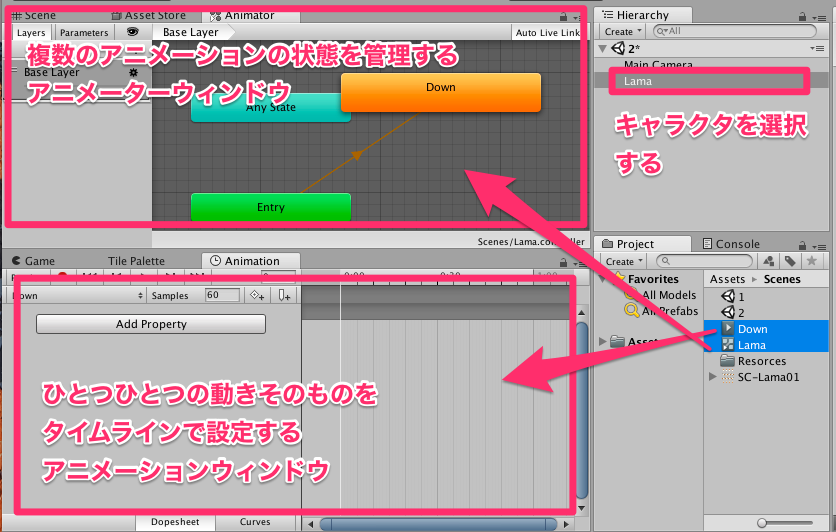Click the add event icon in Animation window
The image size is (836, 532).
285,295
